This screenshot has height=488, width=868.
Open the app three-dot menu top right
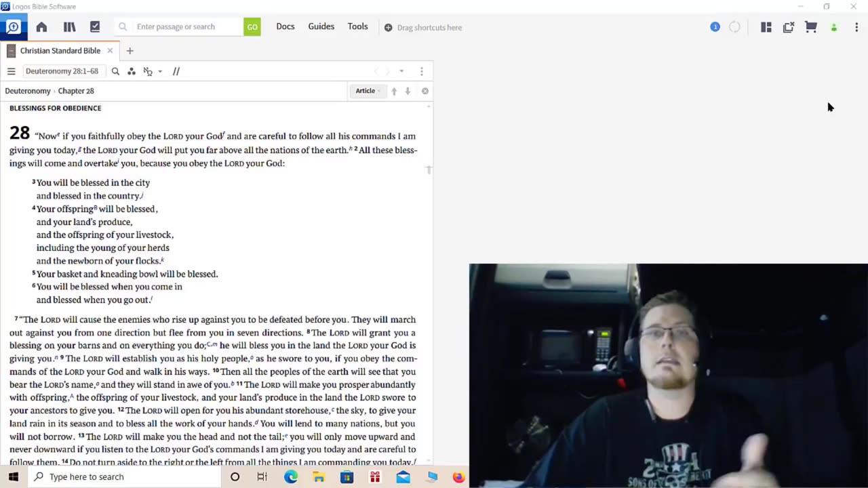[x=856, y=27]
